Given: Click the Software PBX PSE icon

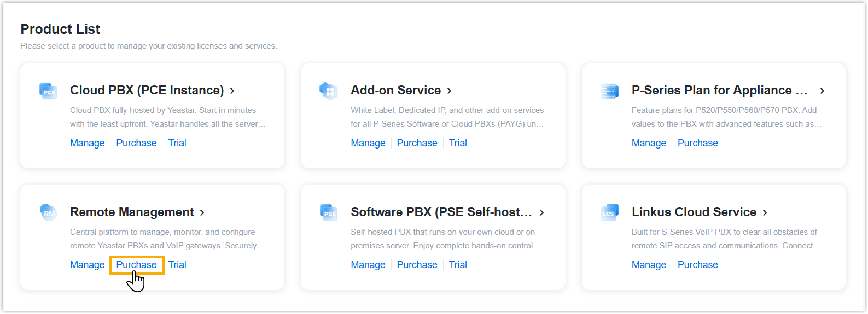Looking at the screenshot, I should [x=329, y=212].
